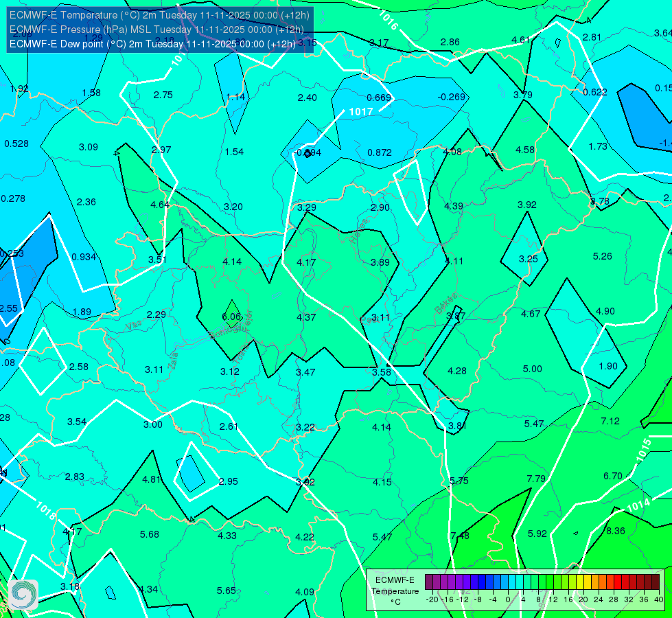Click the -0.269 temperature value
Screen dimensions: 672x618
pyautogui.click(x=451, y=97)
